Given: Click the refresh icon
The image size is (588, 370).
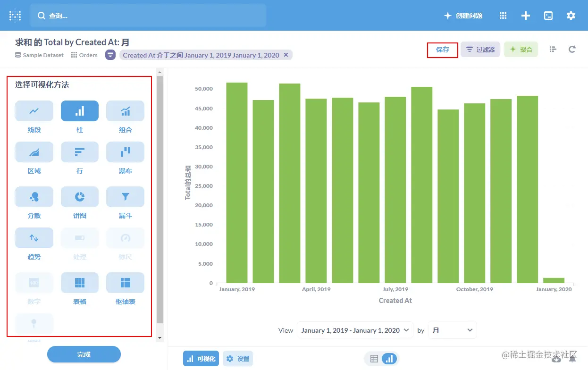Looking at the screenshot, I should click(572, 49).
